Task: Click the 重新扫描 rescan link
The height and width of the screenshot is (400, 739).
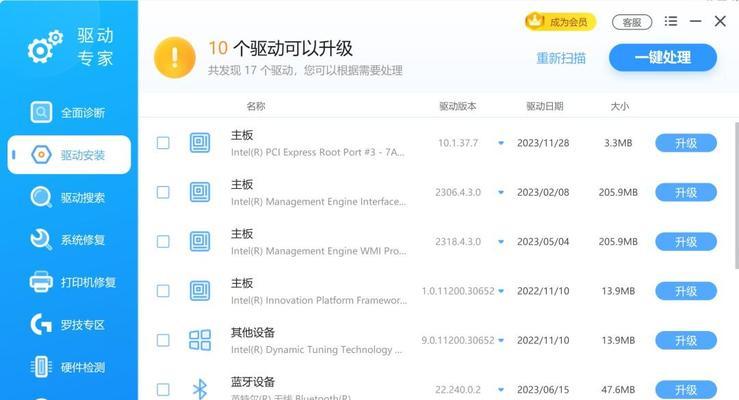Action: click(x=561, y=58)
